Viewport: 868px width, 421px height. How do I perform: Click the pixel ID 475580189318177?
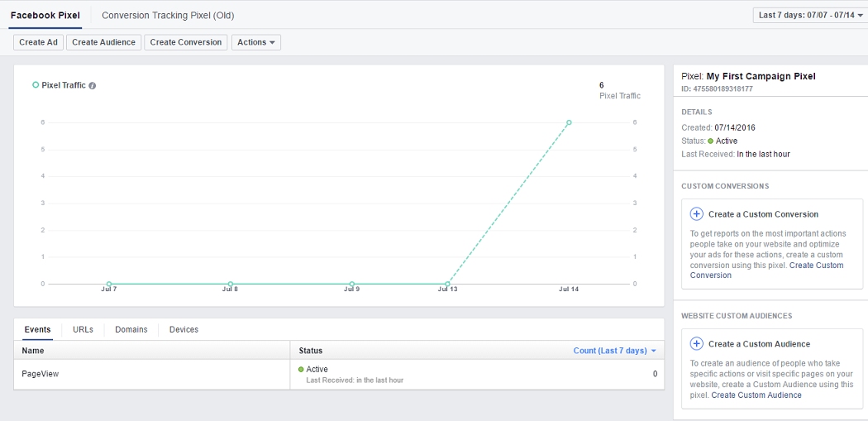point(725,89)
